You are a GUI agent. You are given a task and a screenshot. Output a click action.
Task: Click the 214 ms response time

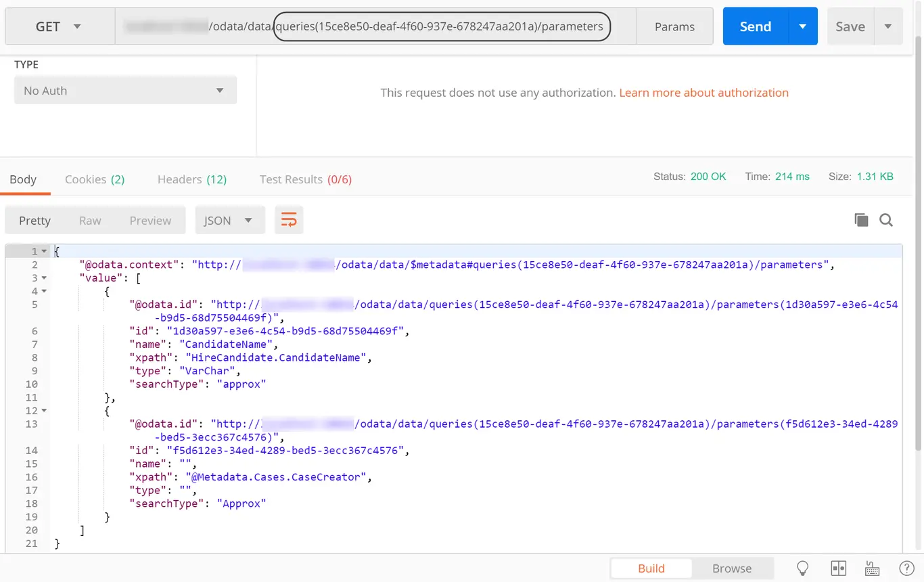(792, 177)
